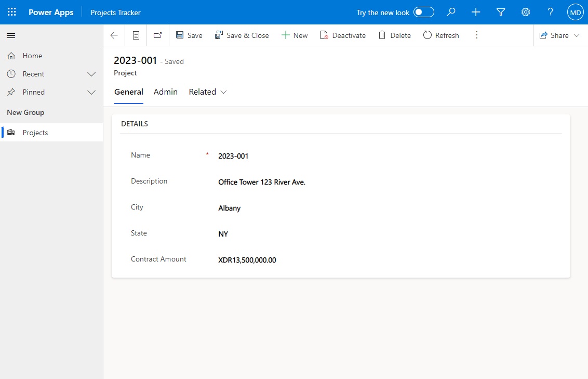Delete the current project record
588x379 pixels.
(x=395, y=35)
